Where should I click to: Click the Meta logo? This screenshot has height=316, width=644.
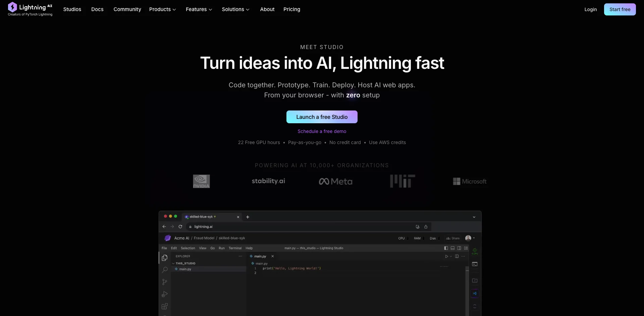tap(335, 181)
